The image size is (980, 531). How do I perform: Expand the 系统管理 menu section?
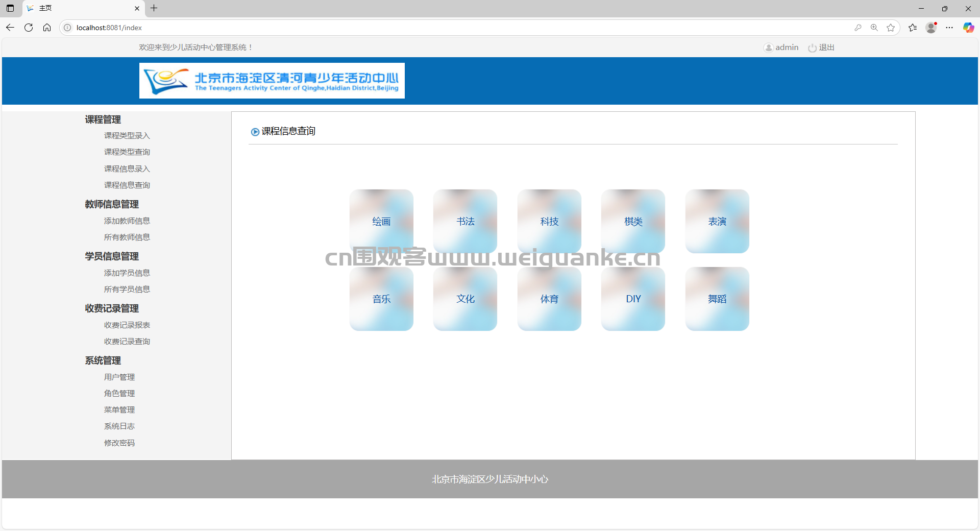point(103,360)
